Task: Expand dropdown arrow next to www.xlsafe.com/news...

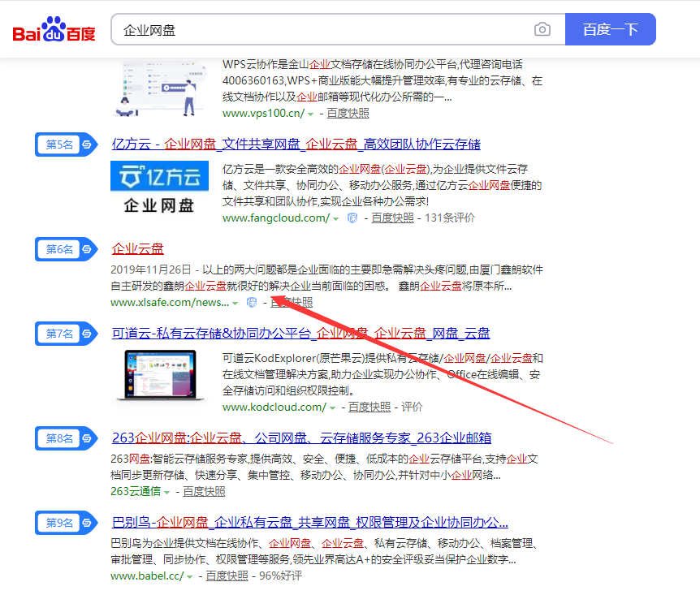Action: (235, 304)
